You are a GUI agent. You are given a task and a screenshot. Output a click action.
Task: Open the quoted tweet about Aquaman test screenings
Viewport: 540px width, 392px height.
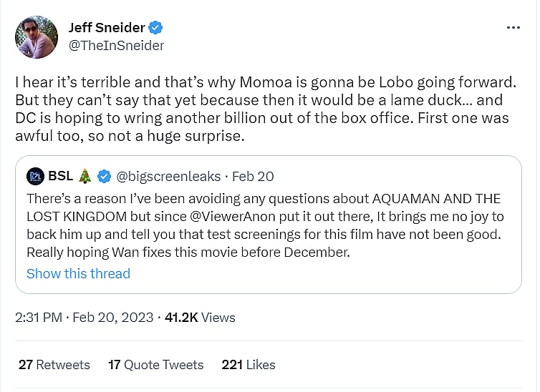point(264,225)
